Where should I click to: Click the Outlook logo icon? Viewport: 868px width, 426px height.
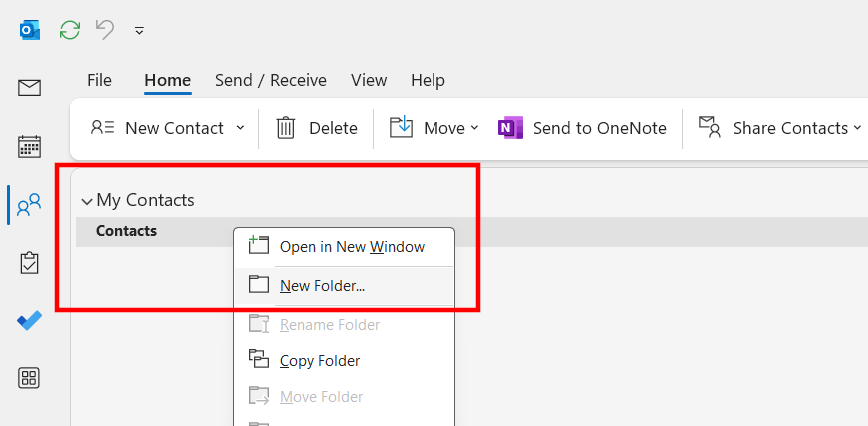click(x=29, y=30)
